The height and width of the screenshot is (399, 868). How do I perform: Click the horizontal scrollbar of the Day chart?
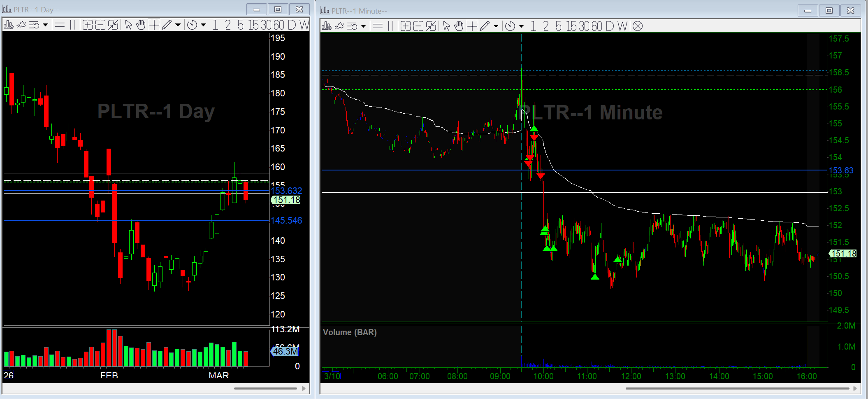click(265, 388)
